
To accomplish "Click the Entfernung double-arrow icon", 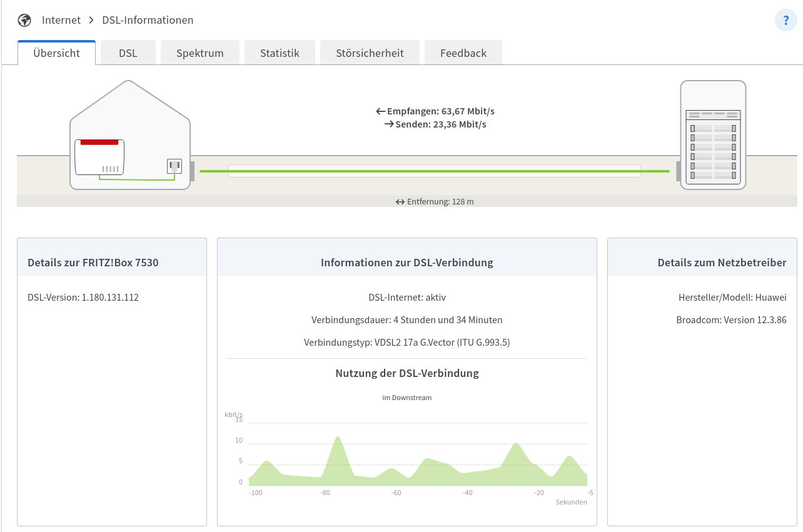I will point(400,202).
